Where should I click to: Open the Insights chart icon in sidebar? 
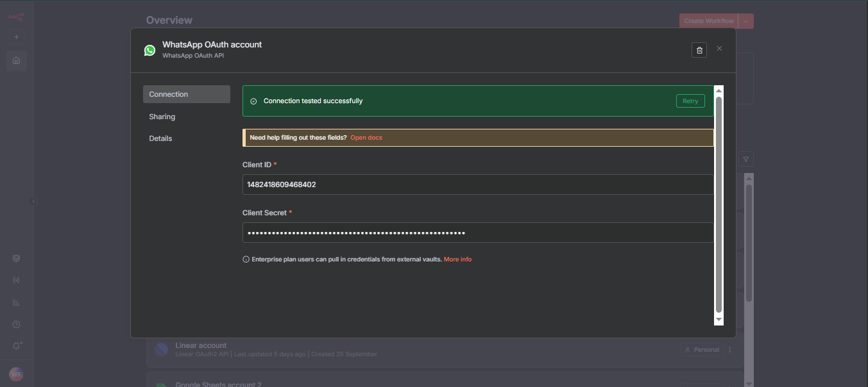pos(17,302)
